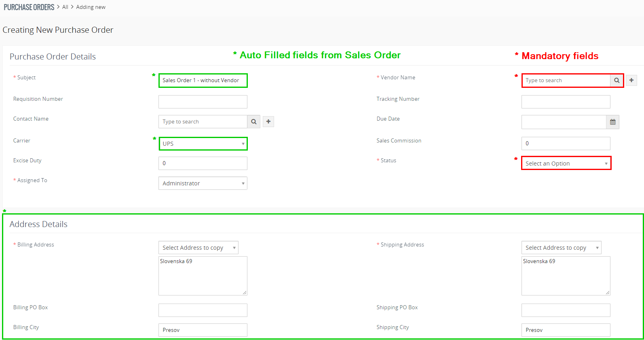
Task: Focus the Requisition Number input field
Action: coord(203,102)
